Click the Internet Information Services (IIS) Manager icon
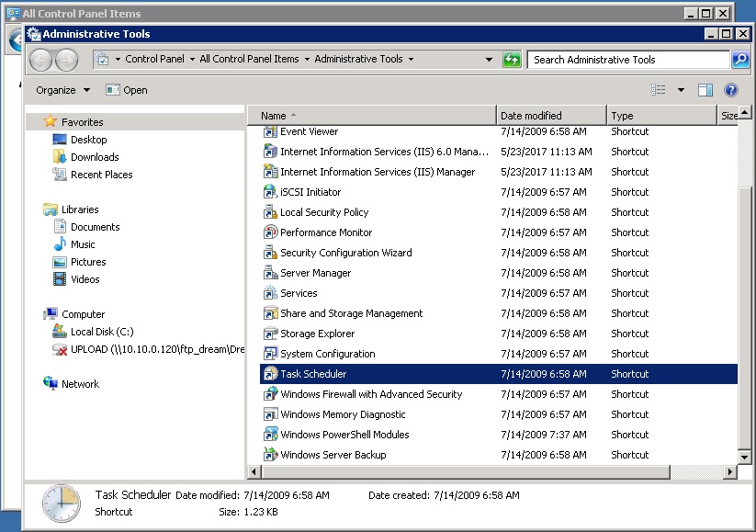Viewport: 756px width, 532px height. point(270,172)
